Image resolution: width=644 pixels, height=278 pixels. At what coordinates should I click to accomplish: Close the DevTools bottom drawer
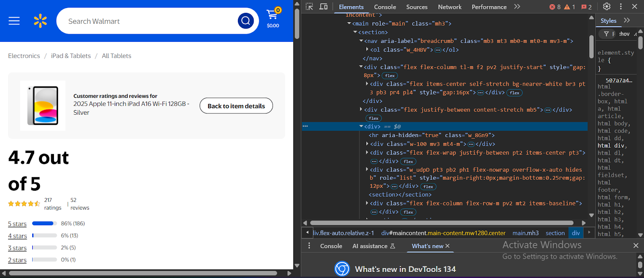pyautogui.click(x=636, y=245)
